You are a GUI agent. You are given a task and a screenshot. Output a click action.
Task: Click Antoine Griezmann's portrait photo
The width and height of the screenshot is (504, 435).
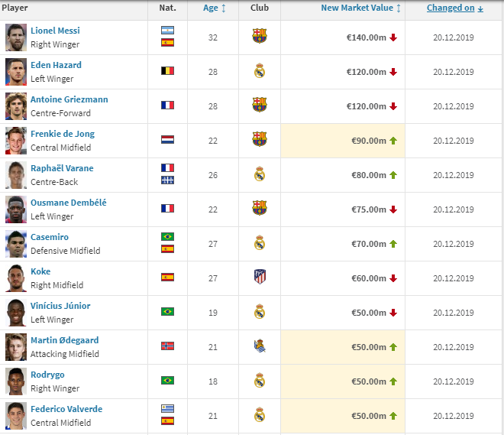click(16, 106)
